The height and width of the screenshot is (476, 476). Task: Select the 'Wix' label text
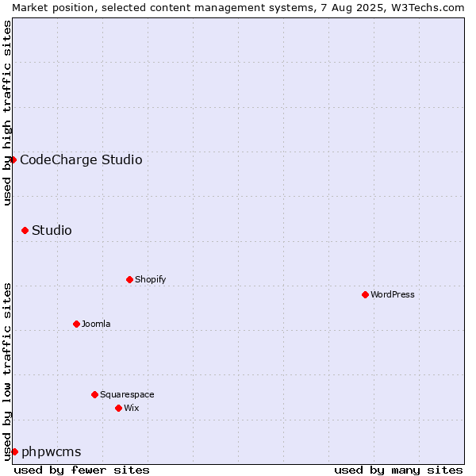point(132,408)
